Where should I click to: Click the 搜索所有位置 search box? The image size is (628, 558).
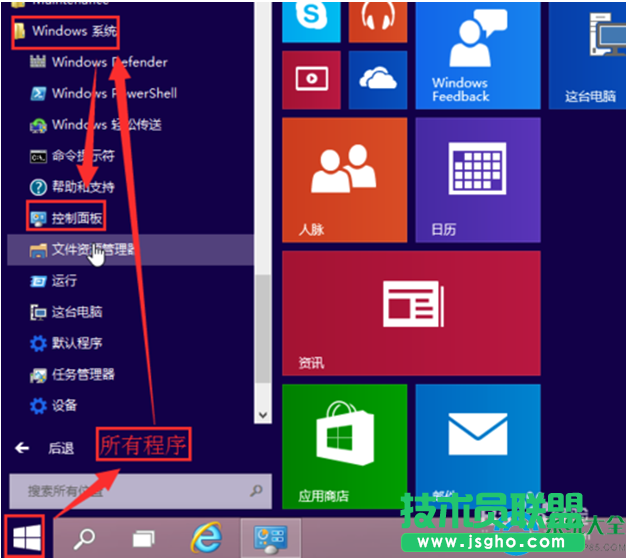141,491
